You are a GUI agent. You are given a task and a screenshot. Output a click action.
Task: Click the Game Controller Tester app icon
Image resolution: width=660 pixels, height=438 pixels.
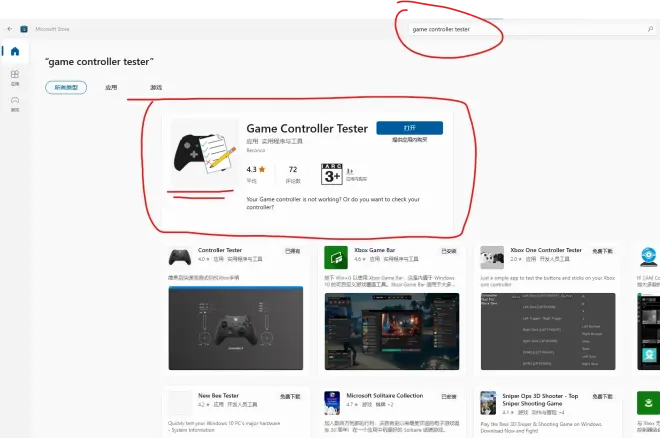coord(205,153)
